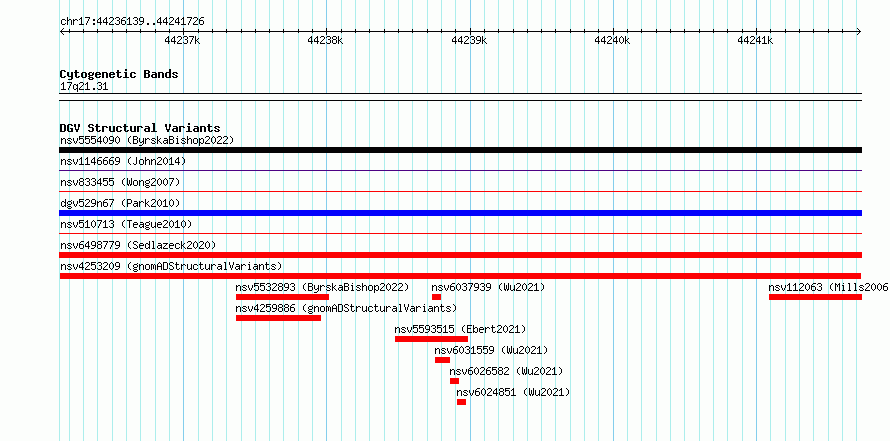Click the chr17:44236139..44241726 coordinates text
Viewport: 890px width, 441px height.
pyautogui.click(x=132, y=22)
